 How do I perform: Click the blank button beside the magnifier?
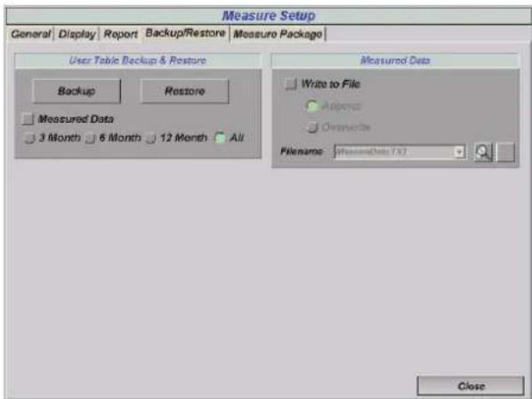505,152
